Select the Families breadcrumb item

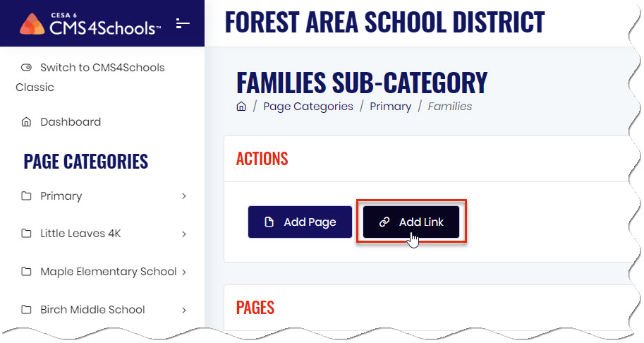(x=450, y=107)
